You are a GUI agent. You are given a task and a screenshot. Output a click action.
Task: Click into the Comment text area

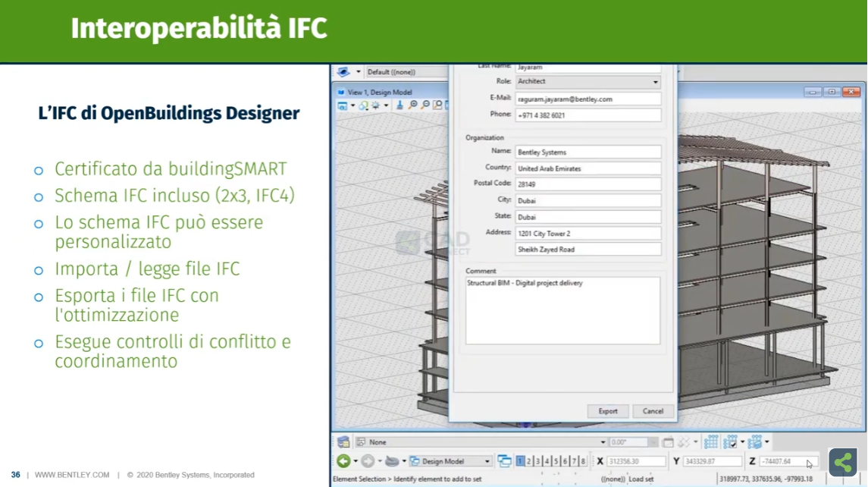pos(562,311)
